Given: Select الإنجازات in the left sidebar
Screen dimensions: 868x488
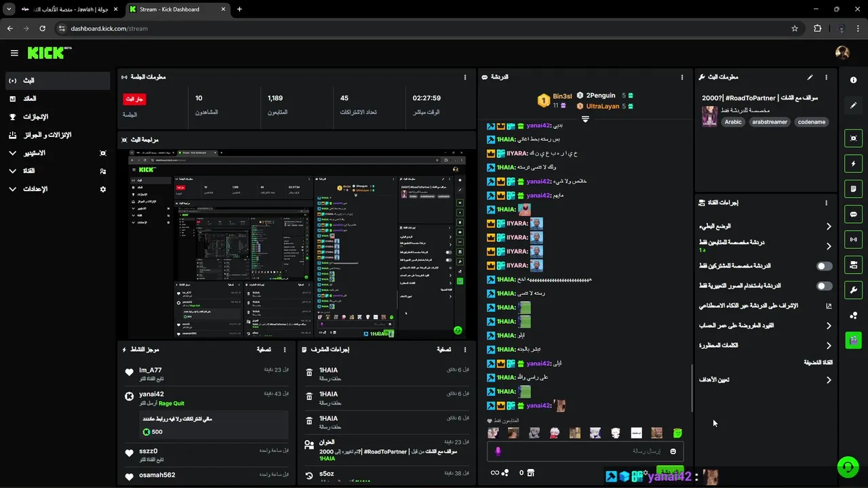Looking at the screenshot, I should click(58, 117).
